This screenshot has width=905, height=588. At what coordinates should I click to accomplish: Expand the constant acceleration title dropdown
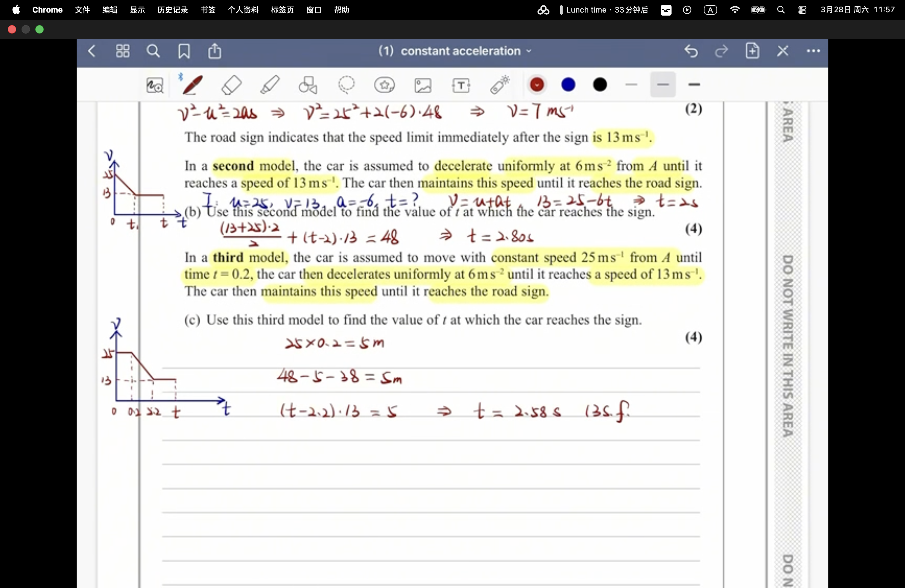click(529, 51)
